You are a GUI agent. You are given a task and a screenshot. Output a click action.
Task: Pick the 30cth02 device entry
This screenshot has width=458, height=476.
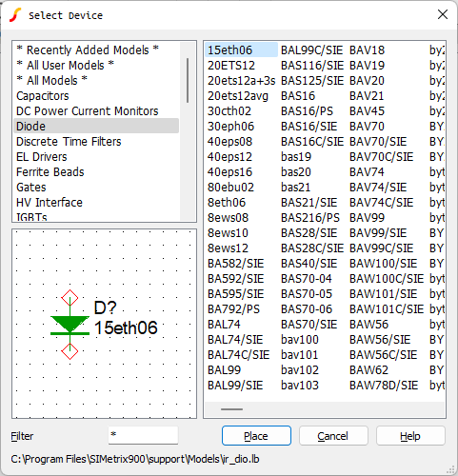click(229, 111)
